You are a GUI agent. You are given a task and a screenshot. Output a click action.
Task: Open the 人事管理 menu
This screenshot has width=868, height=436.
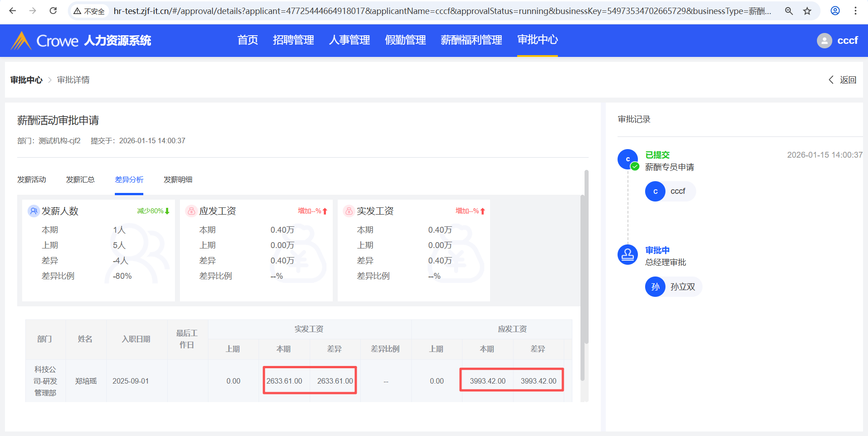(x=349, y=40)
